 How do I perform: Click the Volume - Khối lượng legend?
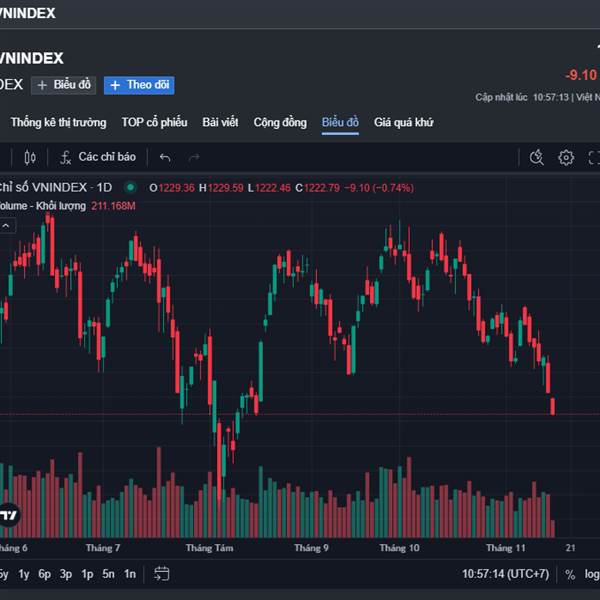tap(42, 206)
